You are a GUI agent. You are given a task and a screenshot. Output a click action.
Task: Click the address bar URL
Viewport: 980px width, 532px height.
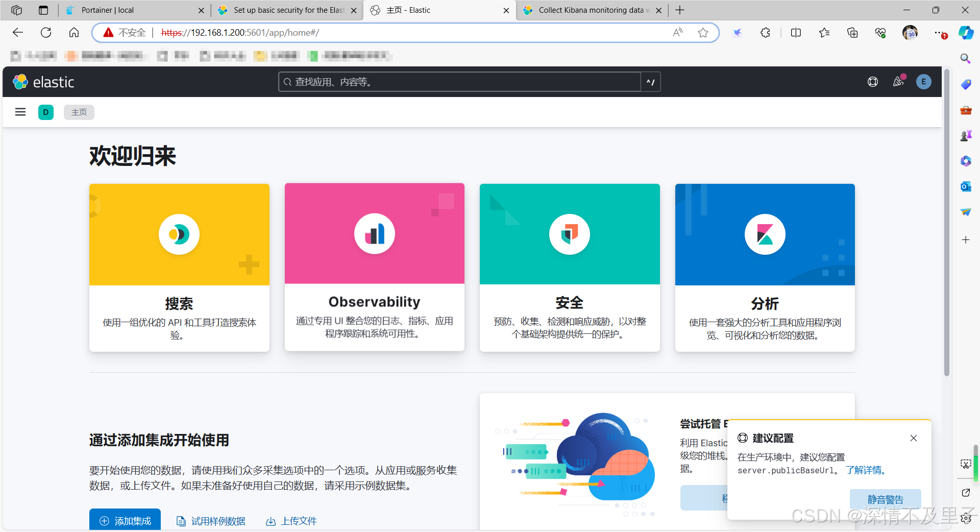(x=240, y=33)
